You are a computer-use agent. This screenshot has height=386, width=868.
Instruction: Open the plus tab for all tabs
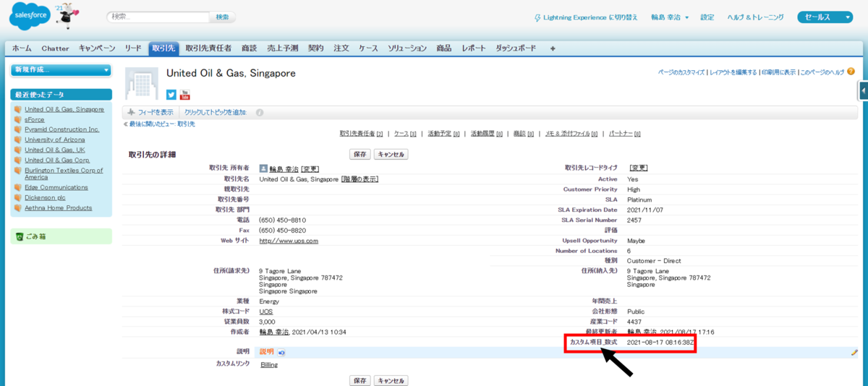click(553, 48)
